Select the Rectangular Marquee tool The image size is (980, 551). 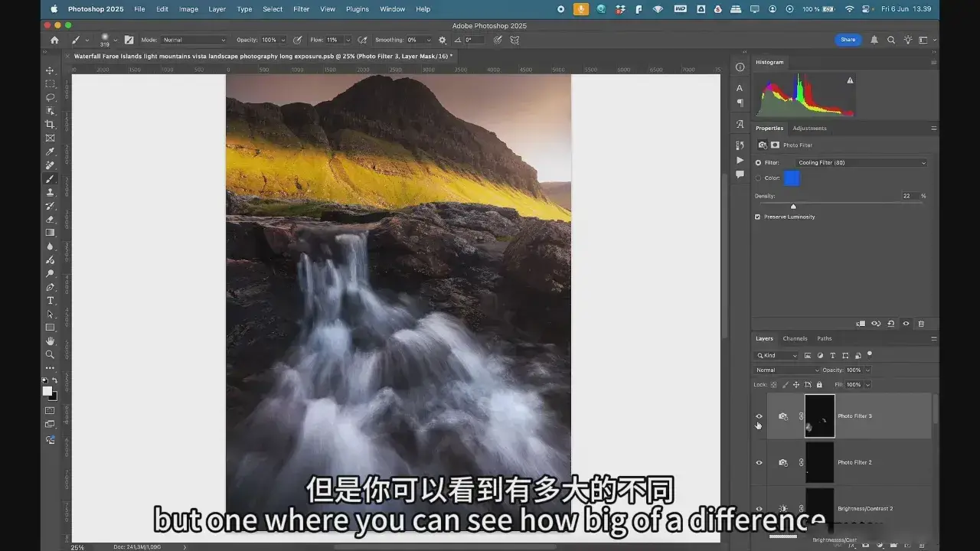pyautogui.click(x=51, y=83)
